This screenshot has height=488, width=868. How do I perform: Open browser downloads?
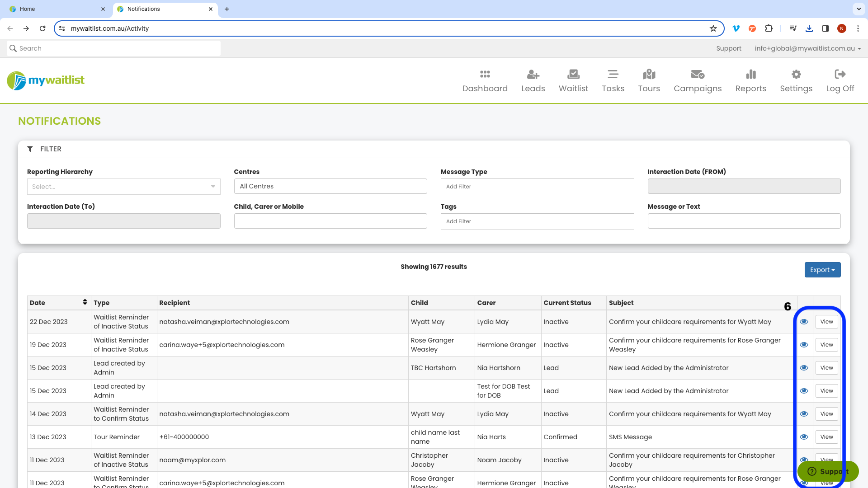point(809,28)
